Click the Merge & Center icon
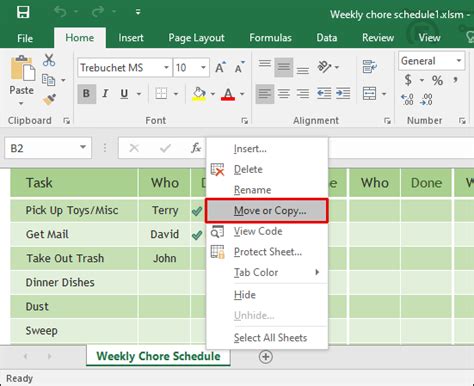Screen dimensions: 474x386 coord(369,94)
